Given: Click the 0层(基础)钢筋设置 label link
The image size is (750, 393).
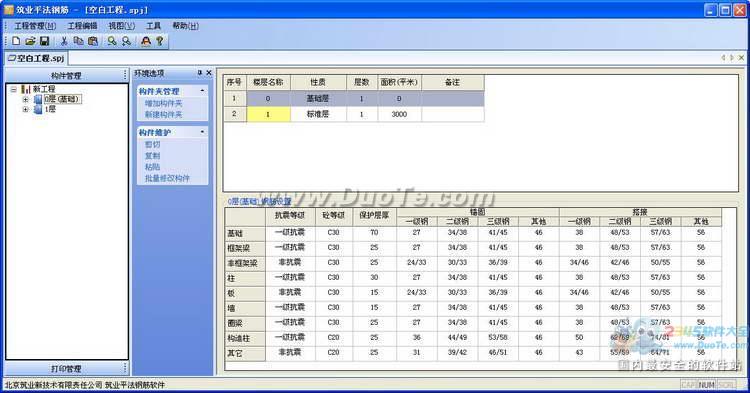Looking at the screenshot, I should click(259, 201).
